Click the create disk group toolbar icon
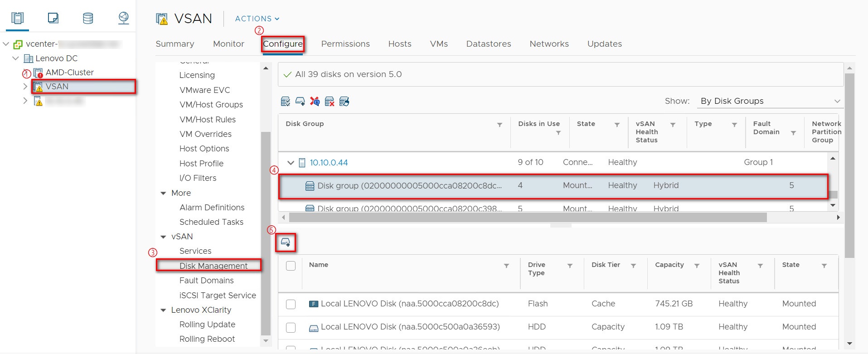Viewport: 868px width, 354px height. coord(300,102)
